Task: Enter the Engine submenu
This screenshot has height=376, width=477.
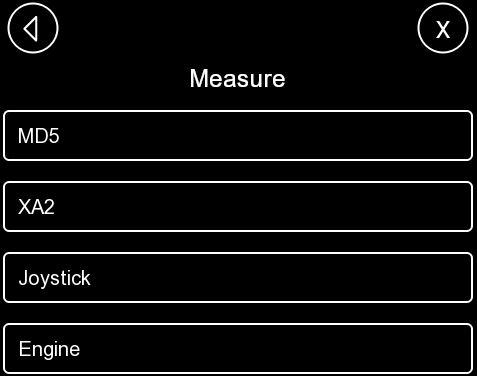Action: [x=238, y=349]
